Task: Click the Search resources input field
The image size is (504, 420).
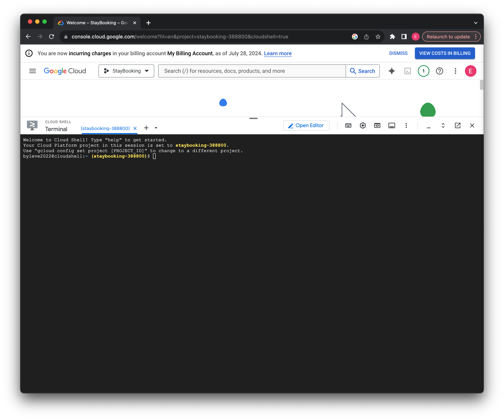Action: click(252, 71)
